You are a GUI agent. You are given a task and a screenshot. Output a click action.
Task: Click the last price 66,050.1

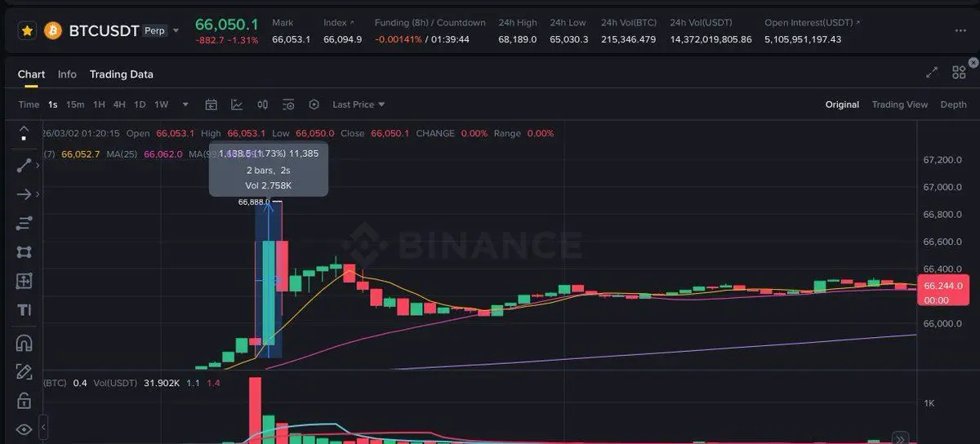pos(227,24)
